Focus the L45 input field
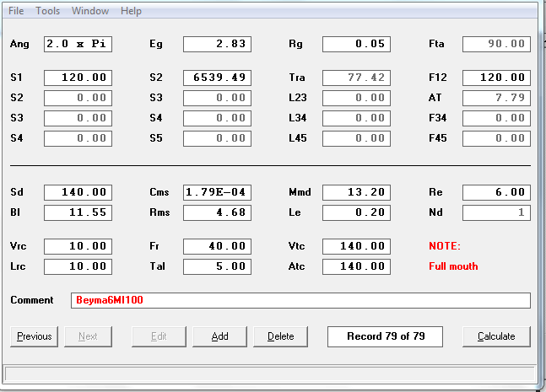 (357, 138)
